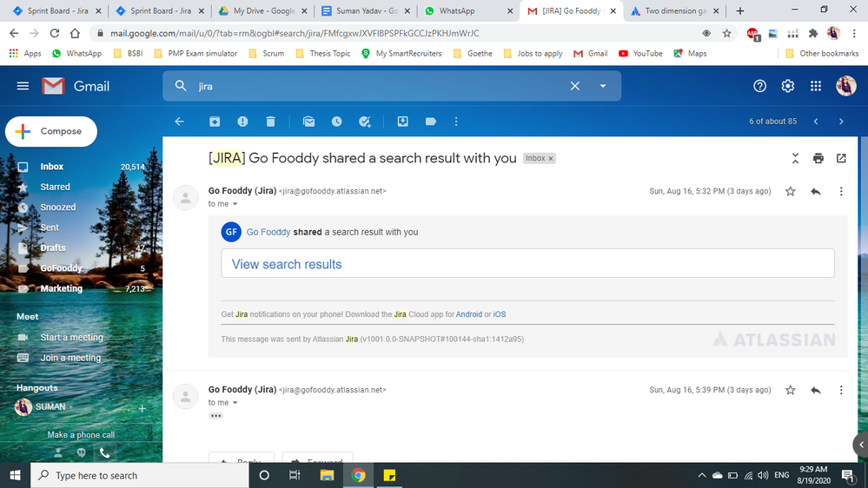Viewport: 868px width, 488px height.
Task: Open Google account profile picture
Action: (x=846, y=86)
